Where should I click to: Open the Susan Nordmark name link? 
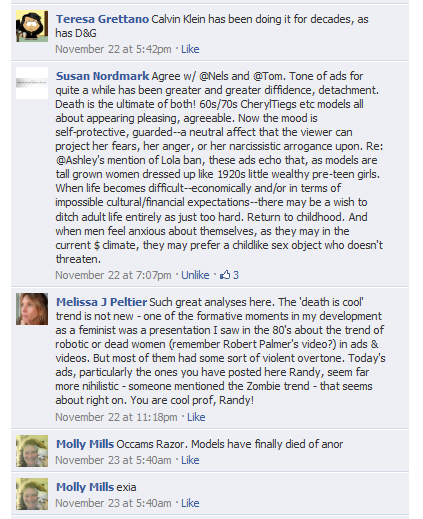[102, 76]
